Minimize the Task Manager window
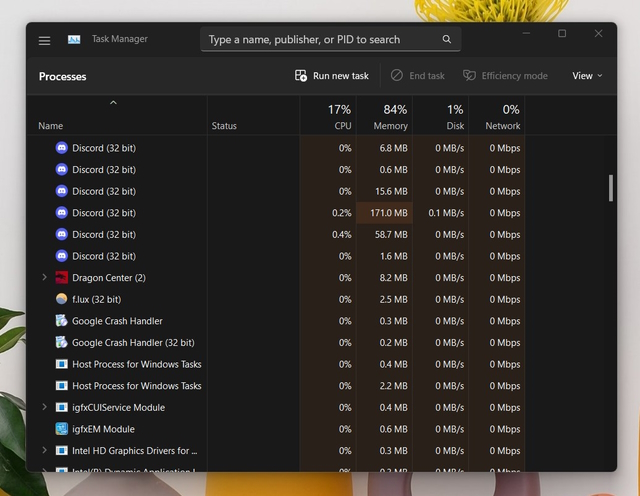 pyautogui.click(x=527, y=33)
